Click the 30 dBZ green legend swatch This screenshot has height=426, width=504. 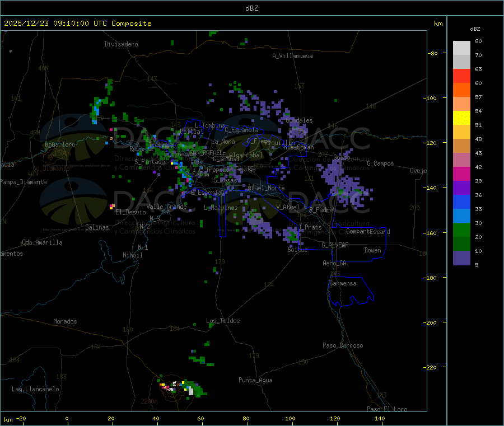[461, 230]
